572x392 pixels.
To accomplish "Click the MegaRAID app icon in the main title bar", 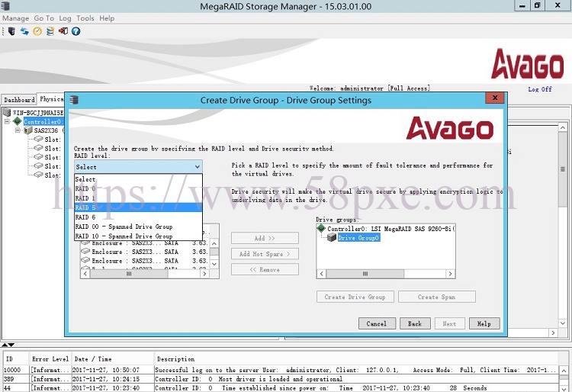I will [5, 6].
